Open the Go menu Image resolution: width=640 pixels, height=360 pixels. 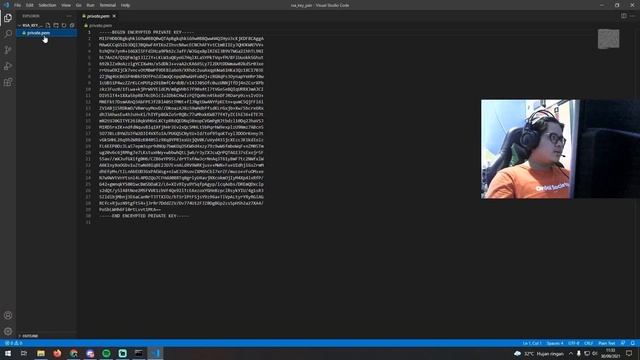(78, 5)
